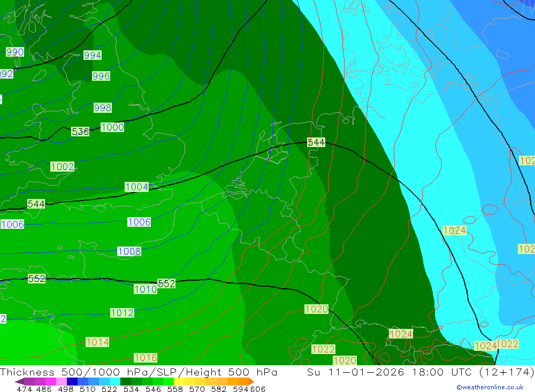Pick the purple 474 legend swatch
535x392 pixels.
[x=29, y=381]
